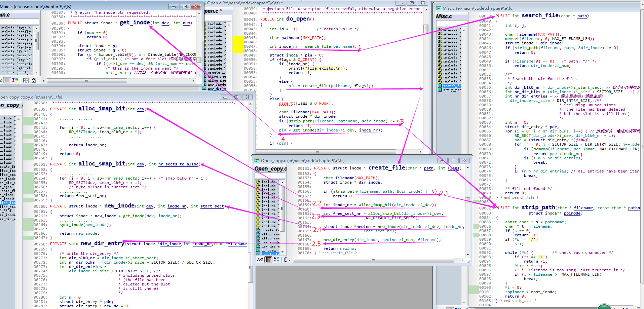The width and height of the screenshot is (644, 309).
Task: Open symbol type filter in Main.c panel
Action: (x=15, y=80)
